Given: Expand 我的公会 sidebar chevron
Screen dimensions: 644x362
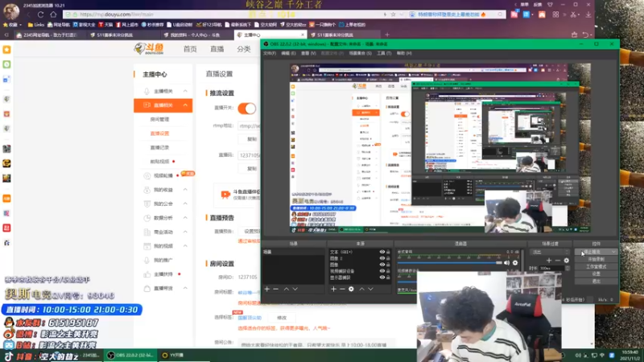Looking at the screenshot, I should point(185,204).
